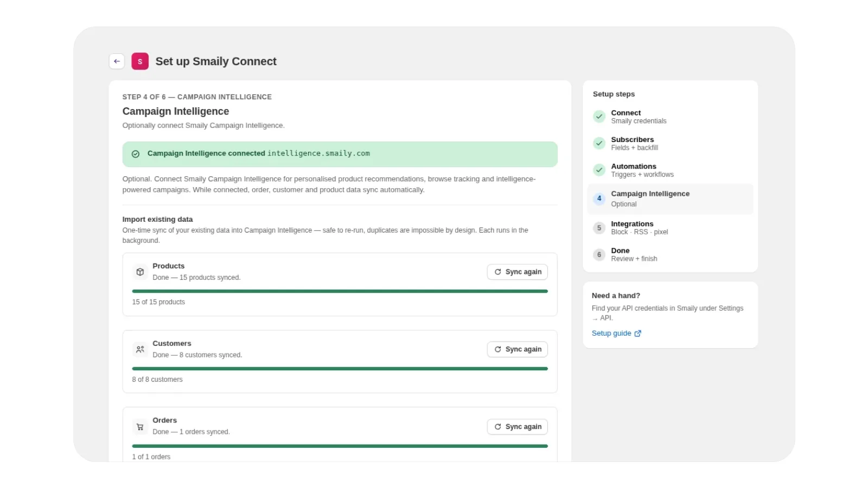Click the 'Block · RSS · pixel' step description
868x488 pixels.
640,232
